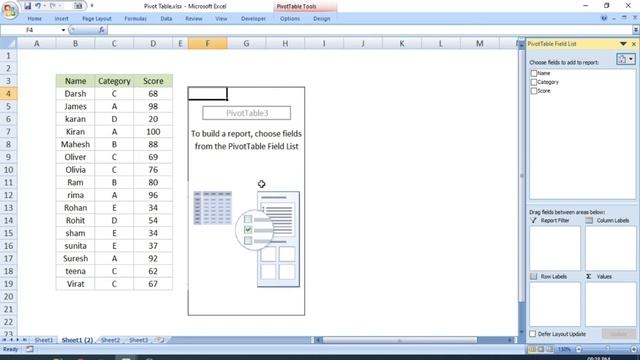This screenshot has height=360, width=640.
Task: Click into the formula bar
Action: 369,30
